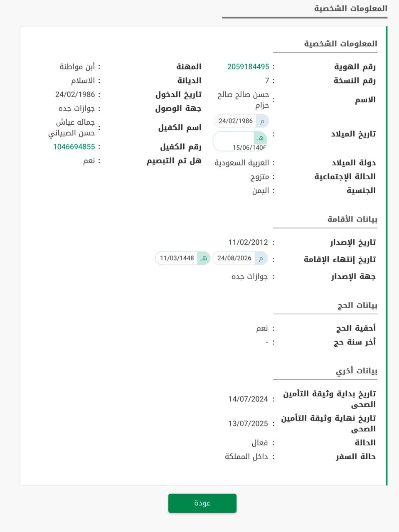Click the Hijri هـ icon on birth date
This screenshot has width=399, height=532.
(x=260, y=138)
